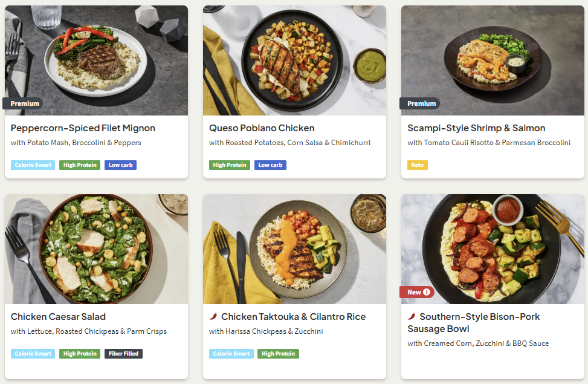Click the Premium badge on Filet Mignon

pos(24,103)
